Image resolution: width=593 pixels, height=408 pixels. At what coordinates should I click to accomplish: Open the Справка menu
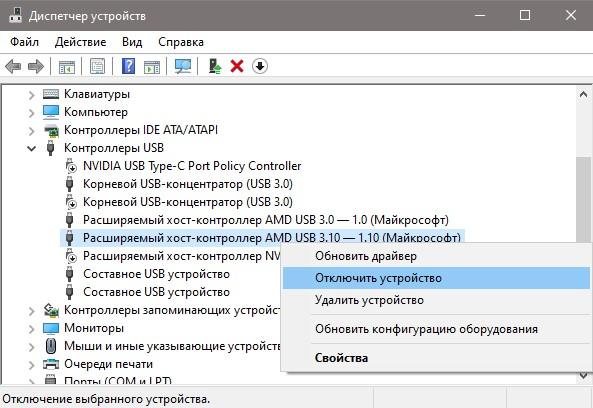(181, 42)
